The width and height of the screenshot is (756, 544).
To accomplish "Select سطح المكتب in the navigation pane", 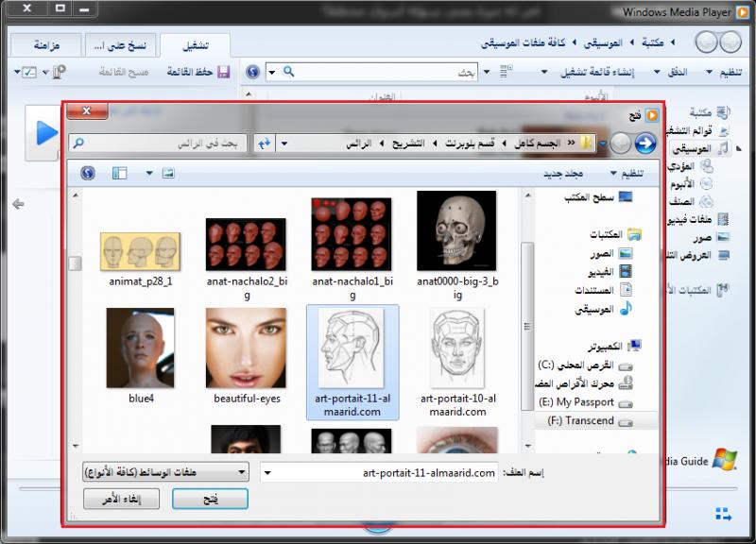I will [598, 197].
